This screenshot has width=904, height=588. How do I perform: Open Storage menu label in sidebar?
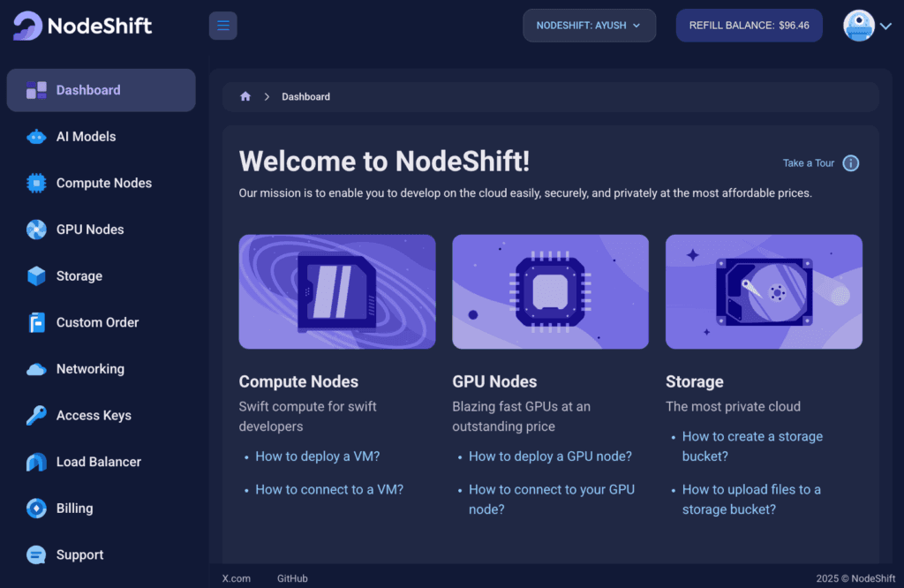79,276
